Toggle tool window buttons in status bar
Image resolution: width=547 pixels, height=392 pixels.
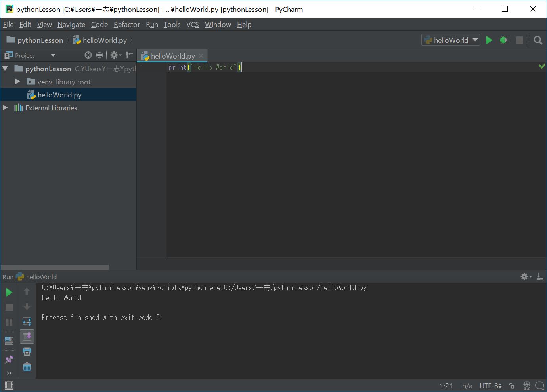(x=9, y=385)
